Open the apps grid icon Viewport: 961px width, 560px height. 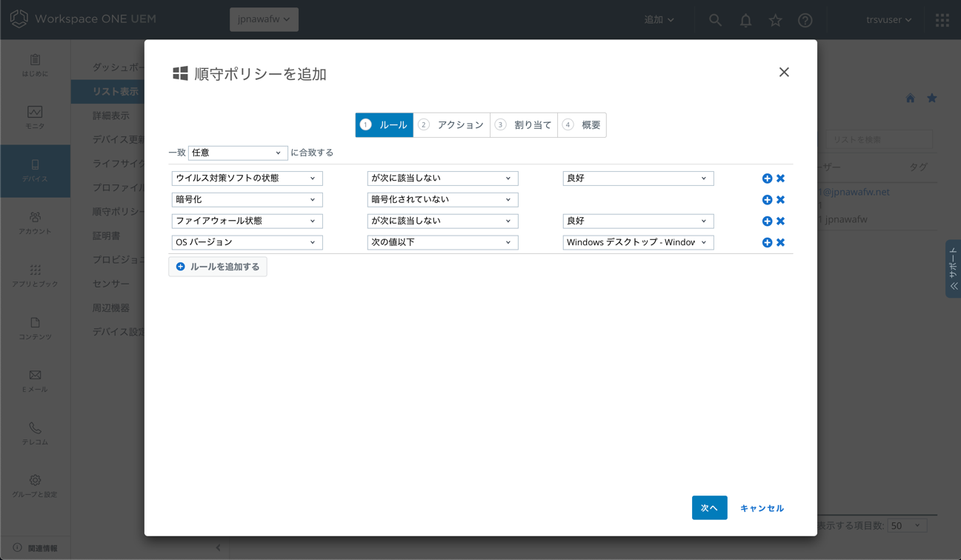pos(942,20)
